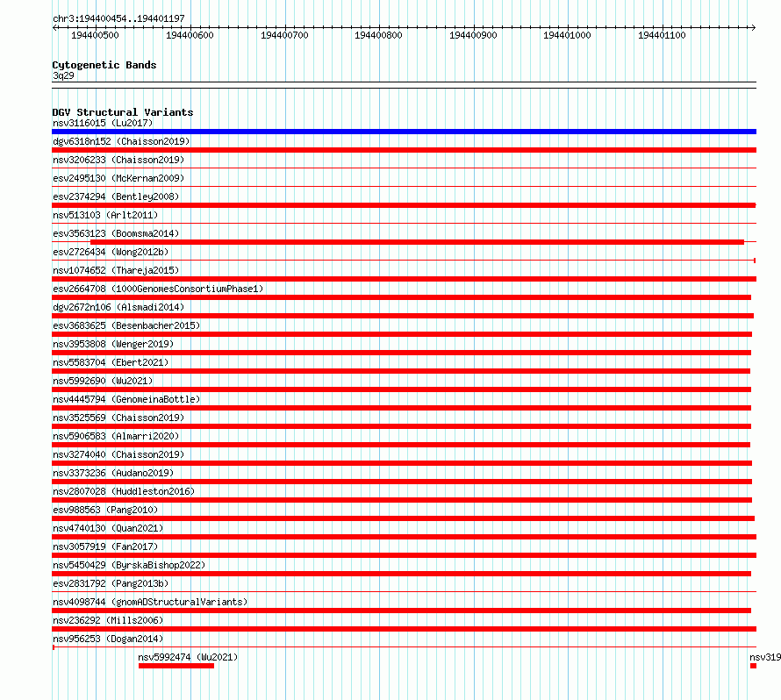Open variant esv2664708 (1000GenomesConsortiumPhase1)

click(158, 289)
